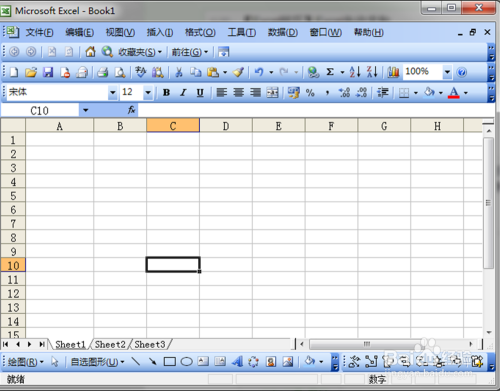
Task: Insert AutoSum with the sigma icon
Action: coord(330,72)
